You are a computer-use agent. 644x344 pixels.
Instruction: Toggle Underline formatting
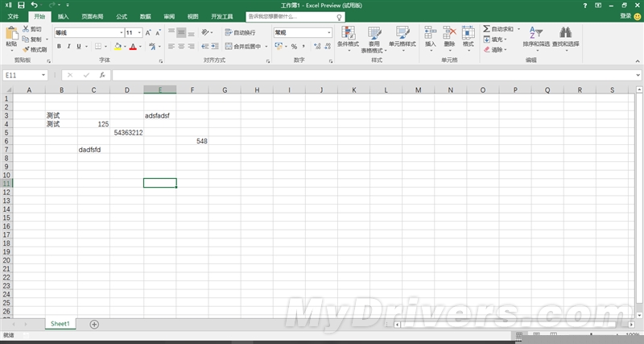click(78, 47)
